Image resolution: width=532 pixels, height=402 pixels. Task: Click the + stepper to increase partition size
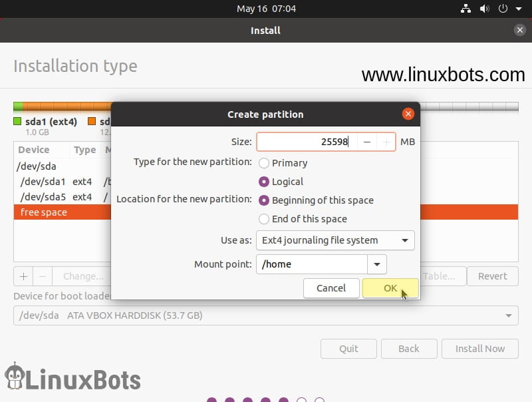pyautogui.click(x=386, y=142)
